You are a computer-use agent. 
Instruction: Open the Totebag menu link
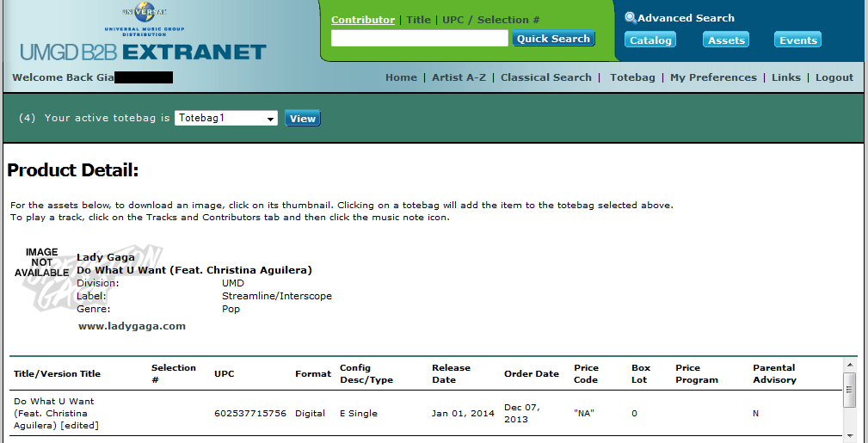click(x=632, y=77)
